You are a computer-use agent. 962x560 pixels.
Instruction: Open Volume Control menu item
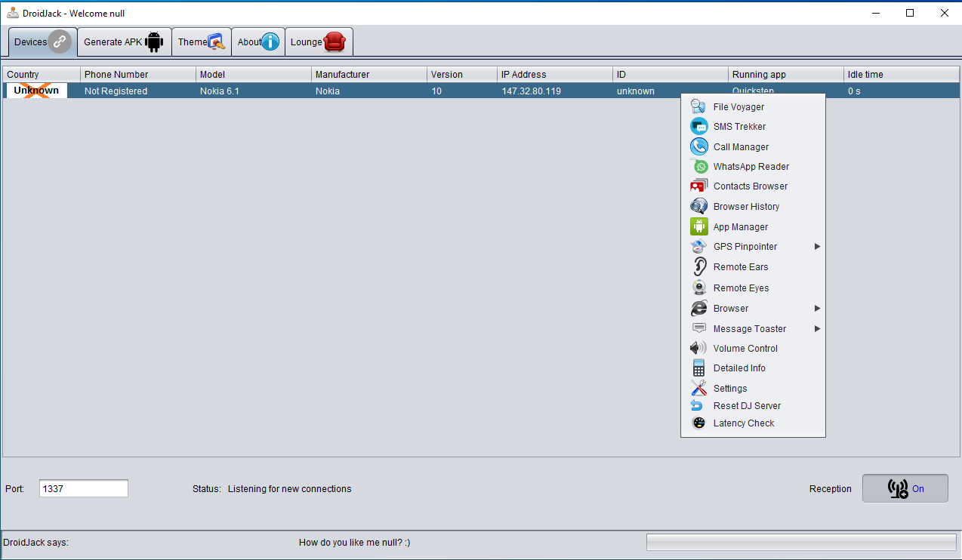pyautogui.click(x=753, y=349)
